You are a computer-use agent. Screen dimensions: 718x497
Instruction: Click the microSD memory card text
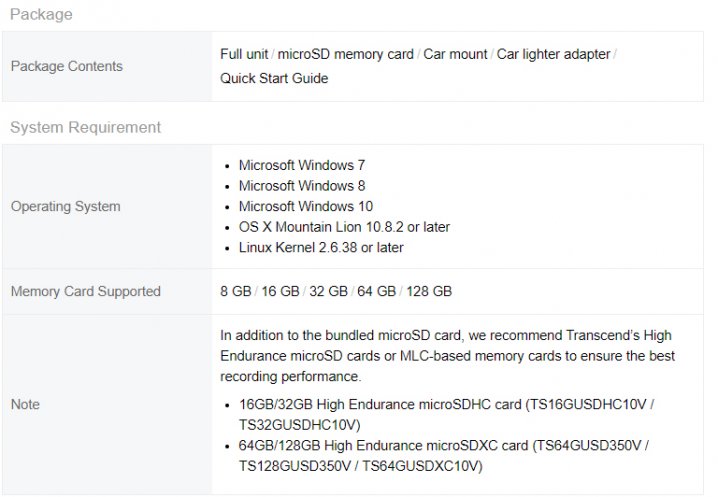[x=346, y=54]
